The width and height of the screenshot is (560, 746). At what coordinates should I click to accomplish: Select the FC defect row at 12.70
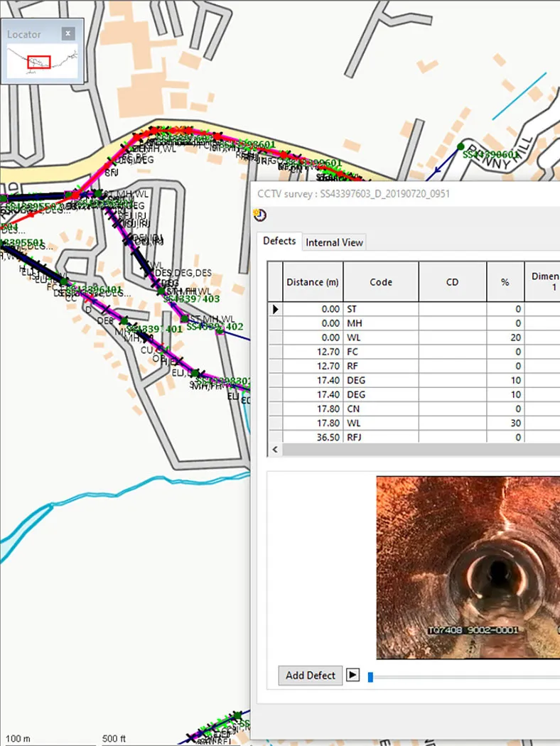point(414,352)
